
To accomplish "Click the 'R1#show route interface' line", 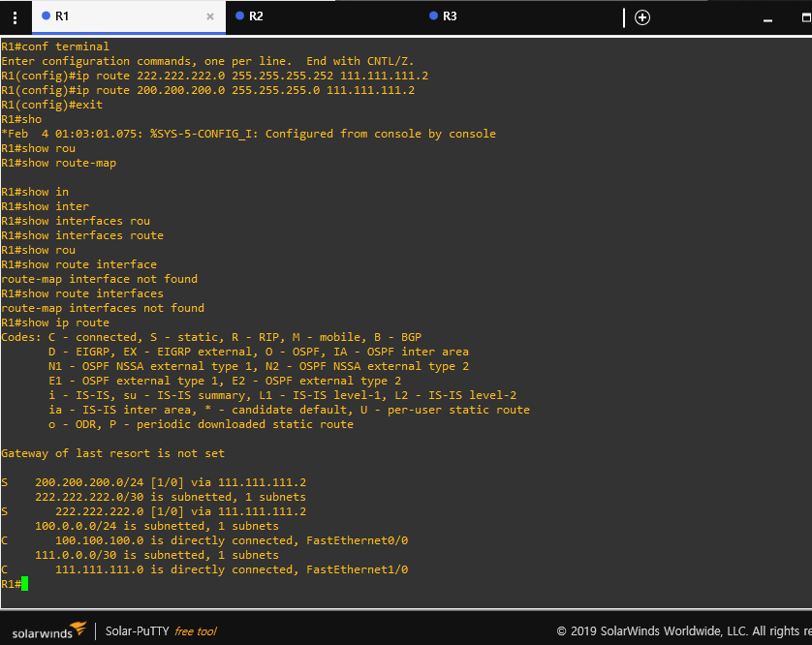I will 78,264.
